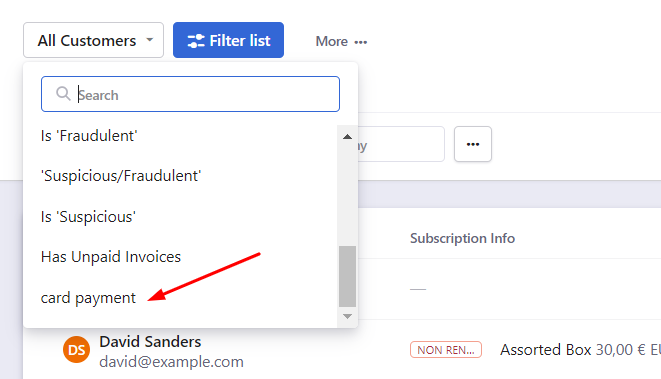This screenshot has width=661, height=379.
Task: Open the ellipsis button next to sort field
Action: point(473,144)
